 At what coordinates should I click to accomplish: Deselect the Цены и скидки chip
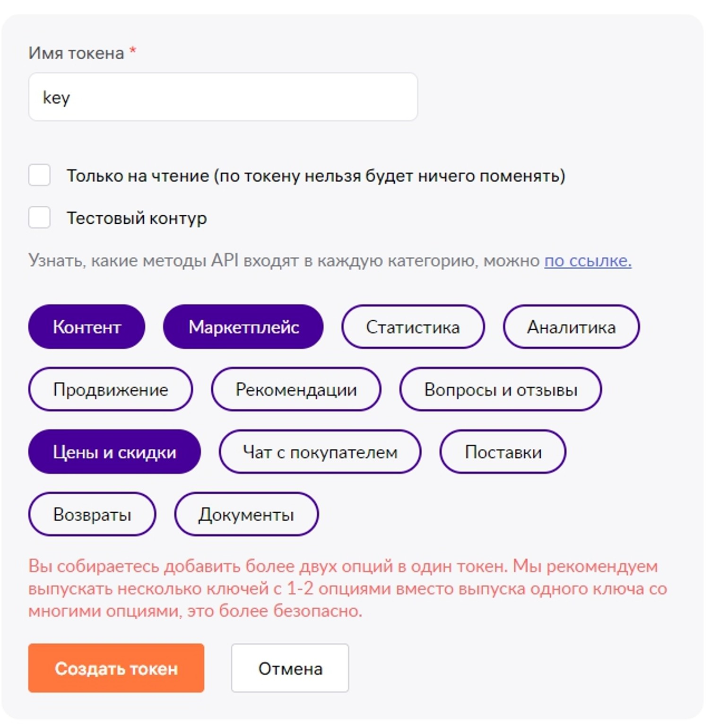[x=114, y=452]
